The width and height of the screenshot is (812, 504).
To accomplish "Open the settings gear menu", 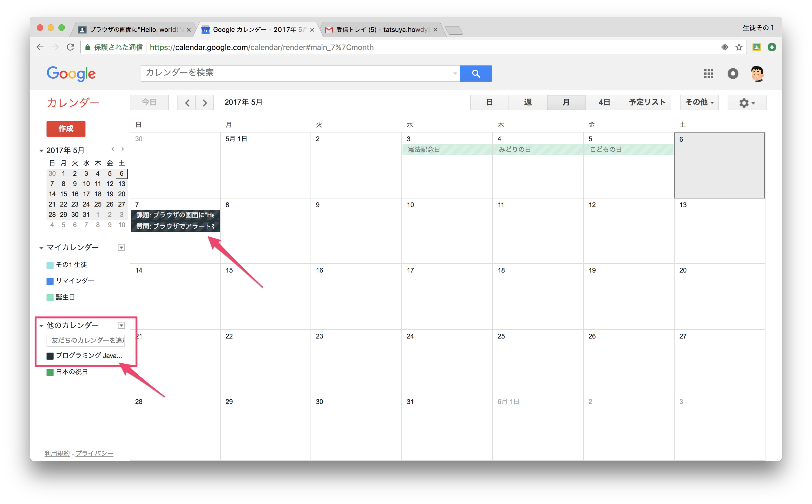I will point(747,102).
